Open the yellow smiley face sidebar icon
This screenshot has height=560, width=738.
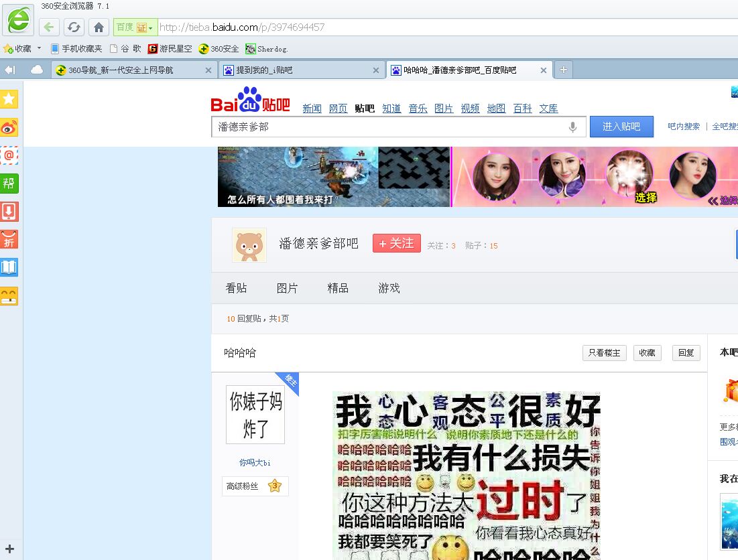pyautogui.click(x=9, y=296)
